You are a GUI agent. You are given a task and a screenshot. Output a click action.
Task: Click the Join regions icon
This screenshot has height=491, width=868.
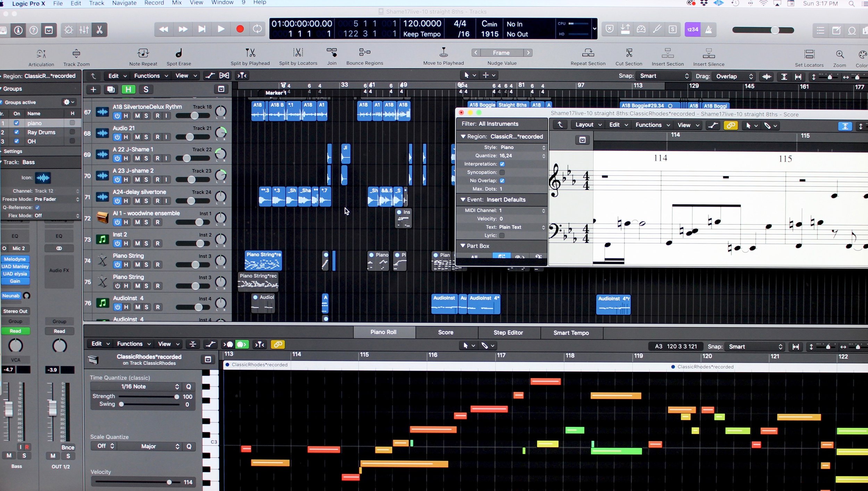(332, 52)
